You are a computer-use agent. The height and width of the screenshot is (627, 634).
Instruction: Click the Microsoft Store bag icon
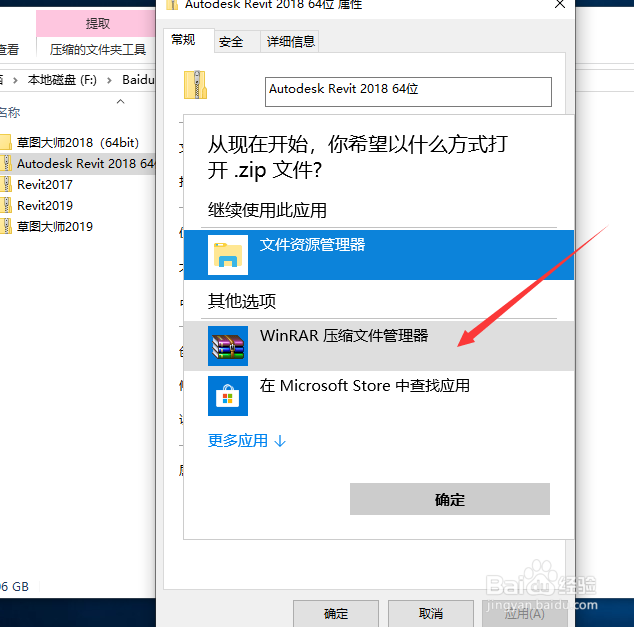click(x=228, y=396)
